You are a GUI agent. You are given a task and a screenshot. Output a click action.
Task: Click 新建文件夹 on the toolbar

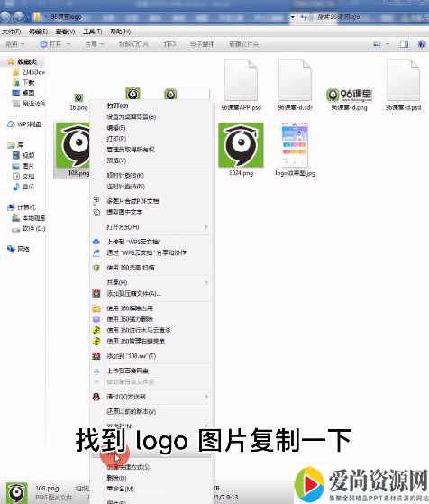pos(243,44)
